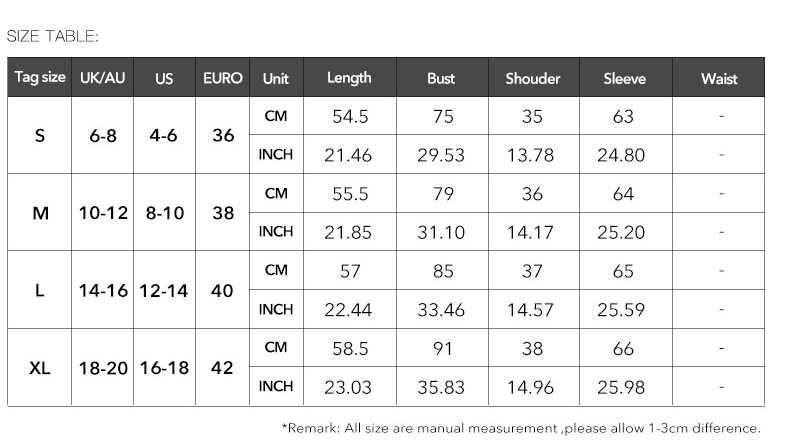This screenshot has width=792, height=441.
Task: Click the 14-16 UK/AU size cell
Action: coord(103,290)
